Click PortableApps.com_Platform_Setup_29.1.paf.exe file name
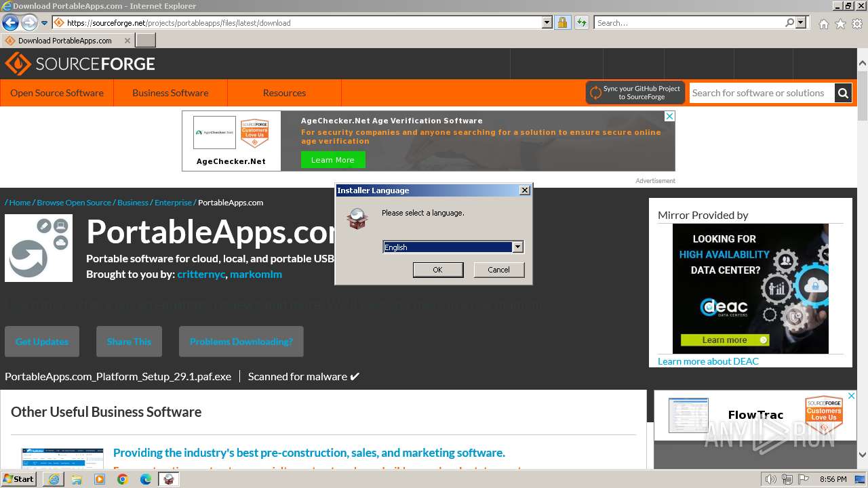868x488 pixels. point(118,376)
